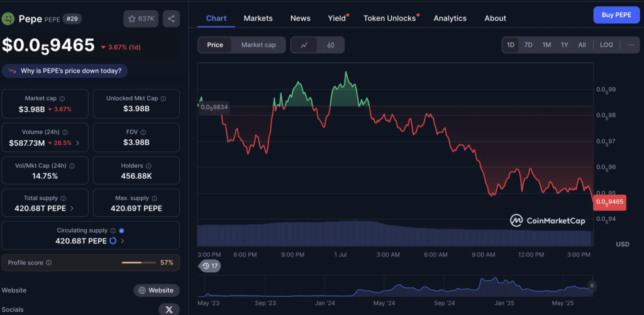Add Pepe to watchlist with star button
644x315 pixels.
point(141,19)
